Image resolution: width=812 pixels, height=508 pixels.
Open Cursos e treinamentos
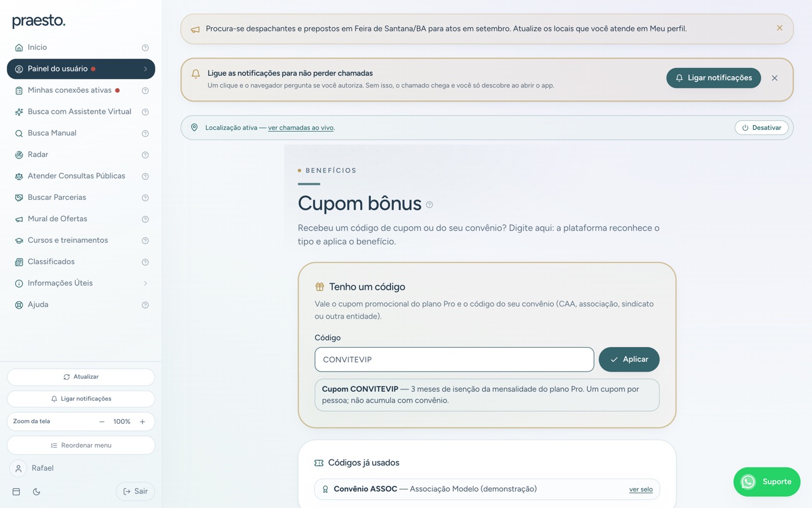click(81, 241)
